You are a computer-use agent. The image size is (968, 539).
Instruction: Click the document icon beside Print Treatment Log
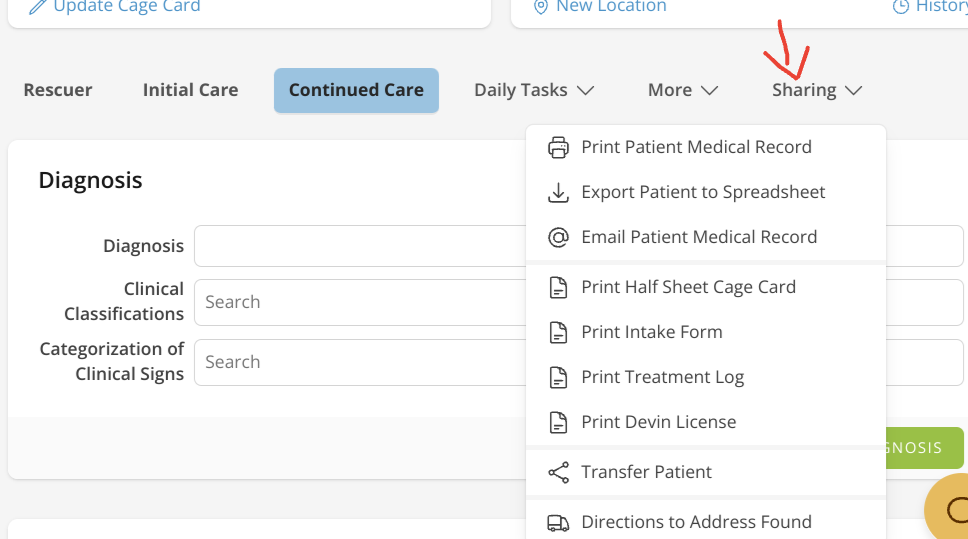pos(558,377)
